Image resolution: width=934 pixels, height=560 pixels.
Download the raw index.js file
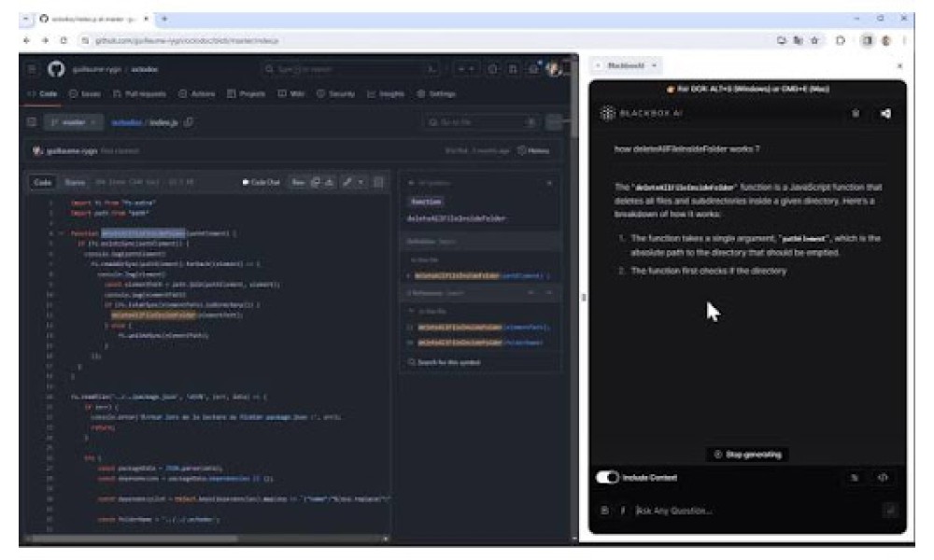330,182
